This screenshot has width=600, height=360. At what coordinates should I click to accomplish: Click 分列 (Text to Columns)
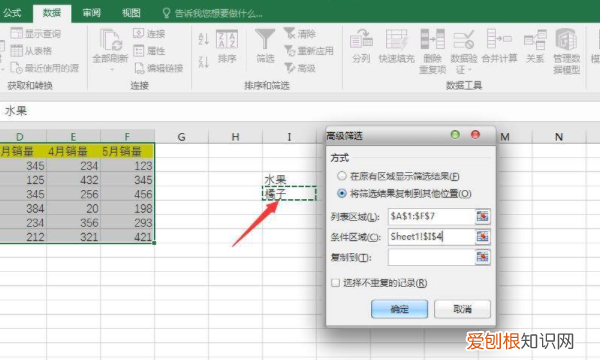point(361,46)
